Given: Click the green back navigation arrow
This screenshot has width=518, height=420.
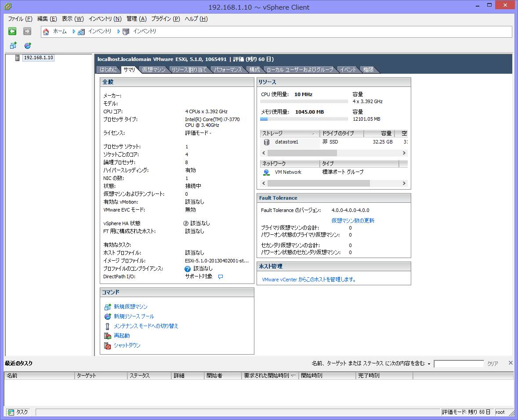Looking at the screenshot, I should point(12,31).
